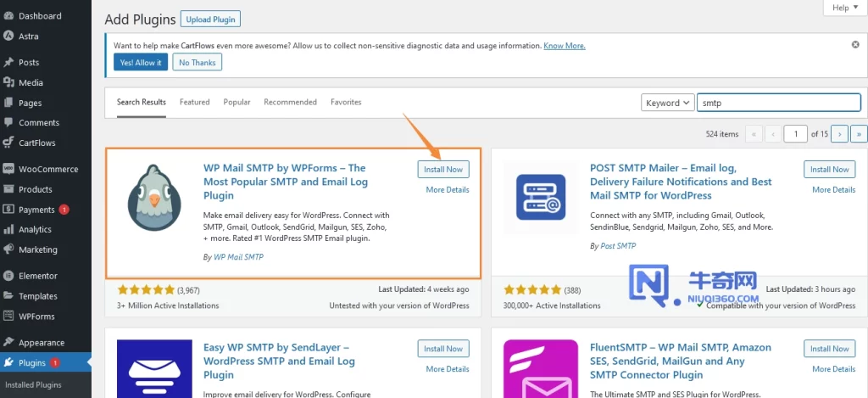
Task: Open FluentSMTP plugin title link
Action: pos(681,361)
